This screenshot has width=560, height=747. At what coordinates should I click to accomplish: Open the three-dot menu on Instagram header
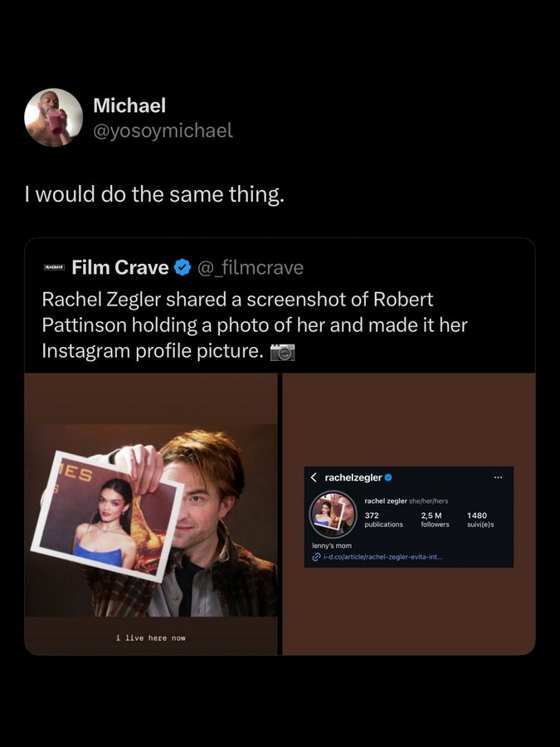tap(498, 477)
